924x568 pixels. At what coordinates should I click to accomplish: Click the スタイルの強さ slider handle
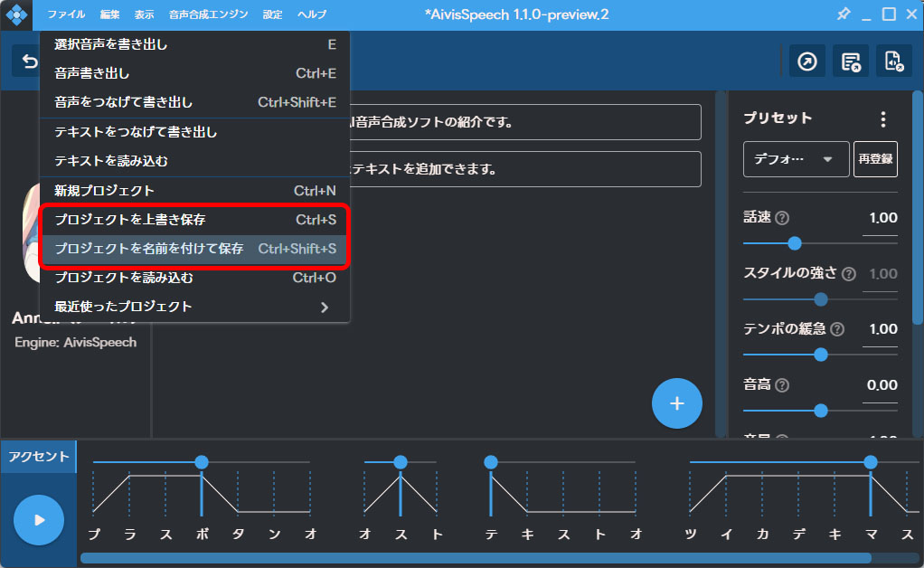coord(820,299)
